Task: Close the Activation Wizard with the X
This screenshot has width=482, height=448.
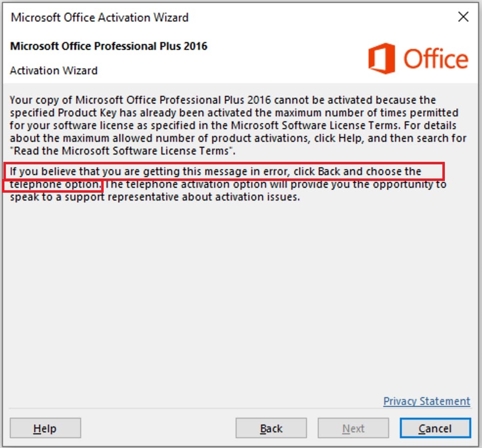Action: click(463, 17)
